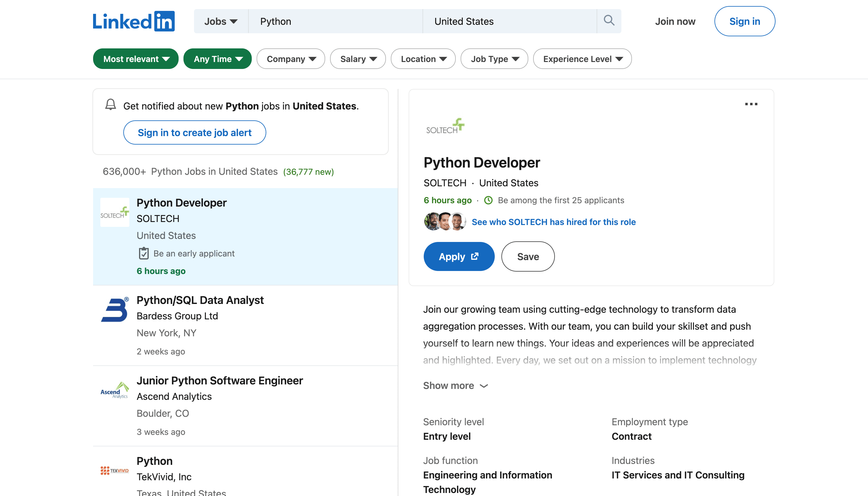Screen dimensions: 868x496
Task: Click the TekVivid logo
Action: click(115, 471)
